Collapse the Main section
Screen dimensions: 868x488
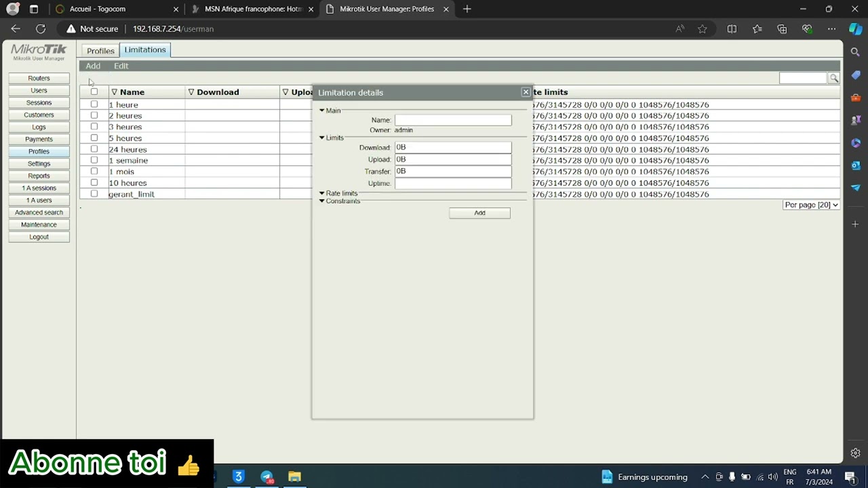click(x=322, y=110)
